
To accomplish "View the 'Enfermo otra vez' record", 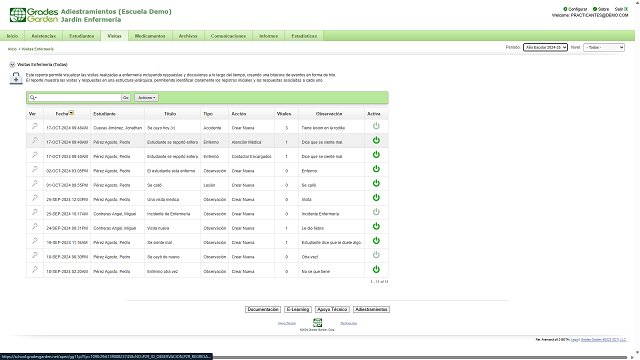I will [35, 269].
